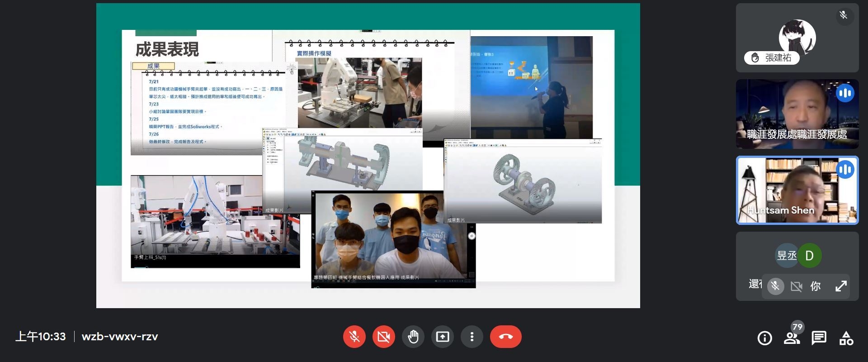The image size is (868, 362).
Task: Click the meeting code wzb-vwxv-rzv
Action: coord(120,337)
